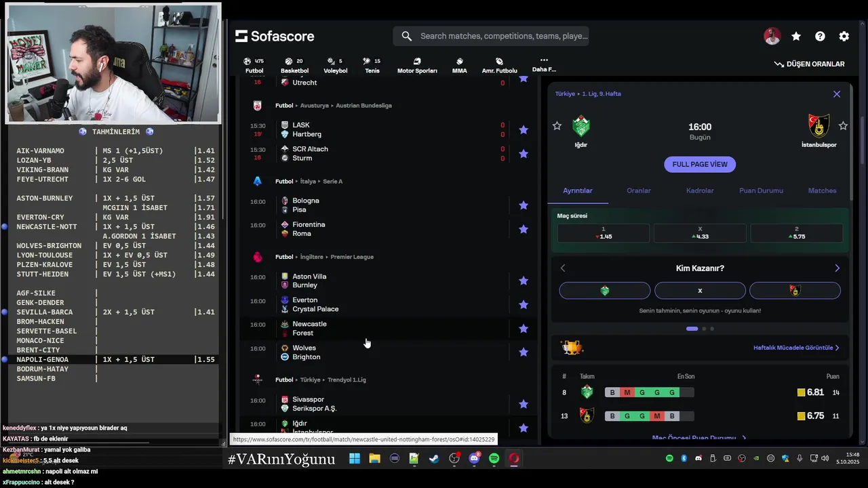Vote X draw in Kim Kazanır

(700, 291)
